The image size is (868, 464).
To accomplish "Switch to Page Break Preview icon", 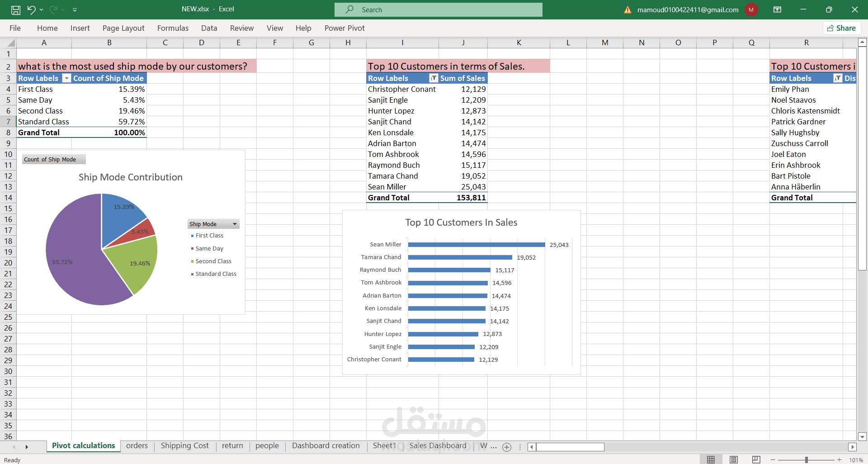I will point(756,459).
